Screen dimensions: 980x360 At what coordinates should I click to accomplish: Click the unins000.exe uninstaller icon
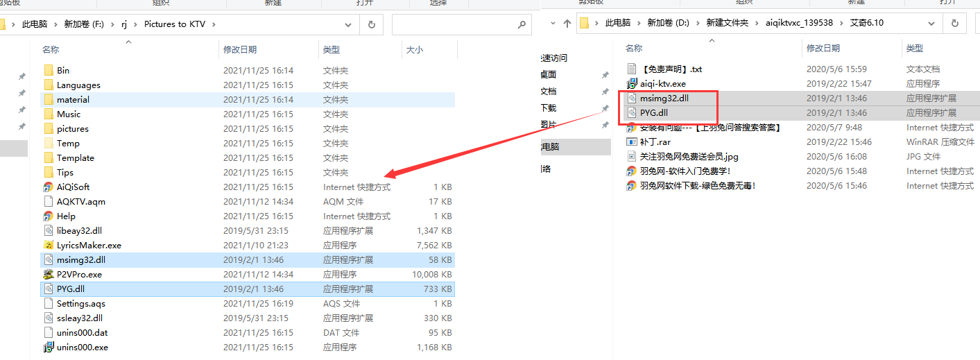pyautogui.click(x=49, y=347)
